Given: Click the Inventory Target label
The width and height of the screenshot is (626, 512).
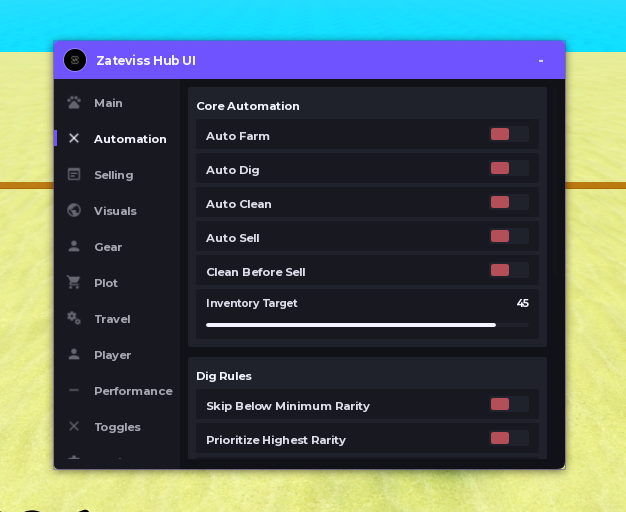Looking at the screenshot, I should click(x=252, y=304).
